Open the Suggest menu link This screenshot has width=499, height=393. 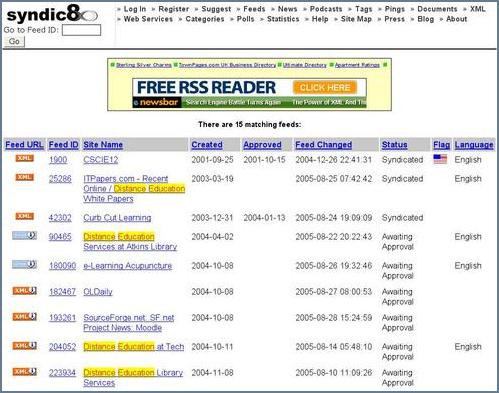pyautogui.click(x=216, y=9)
